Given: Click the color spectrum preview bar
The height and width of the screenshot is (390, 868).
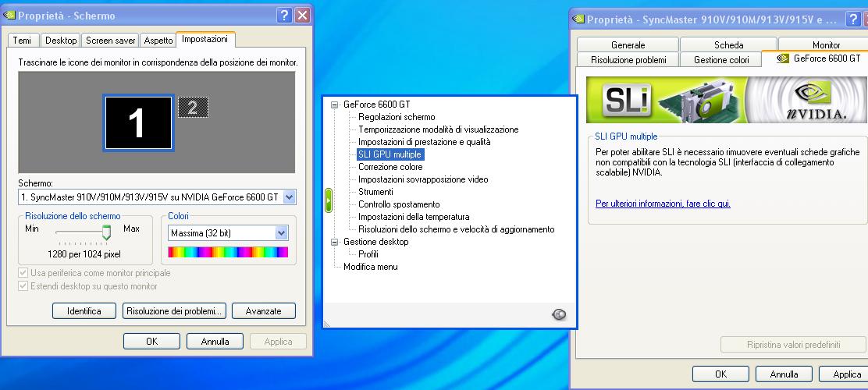Looking at the screenshot, I should point(228,252).
